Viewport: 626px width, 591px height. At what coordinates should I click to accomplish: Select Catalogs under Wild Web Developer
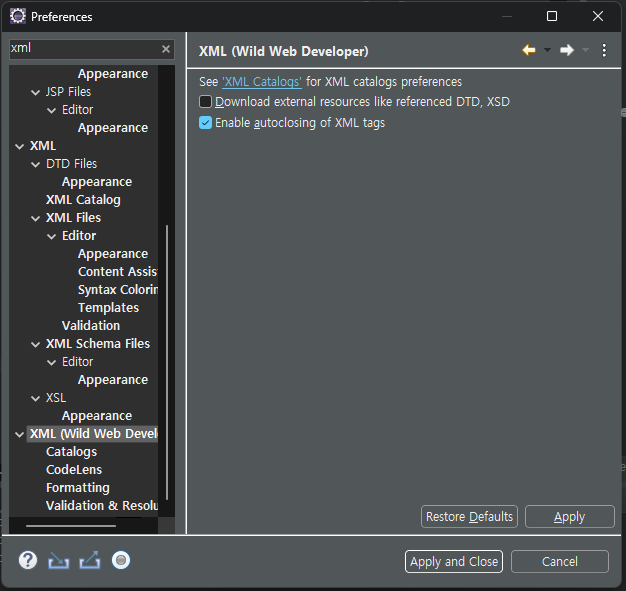click(x=71, y=452)
